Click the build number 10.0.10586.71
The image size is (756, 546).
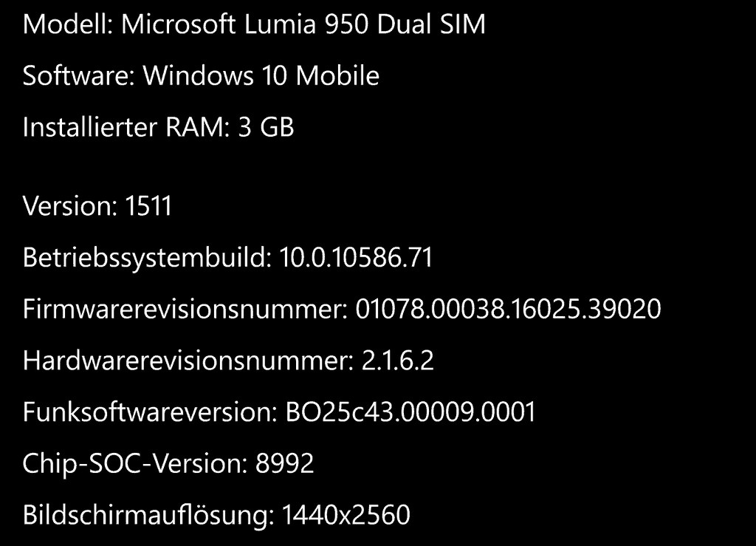coord(356,258)
